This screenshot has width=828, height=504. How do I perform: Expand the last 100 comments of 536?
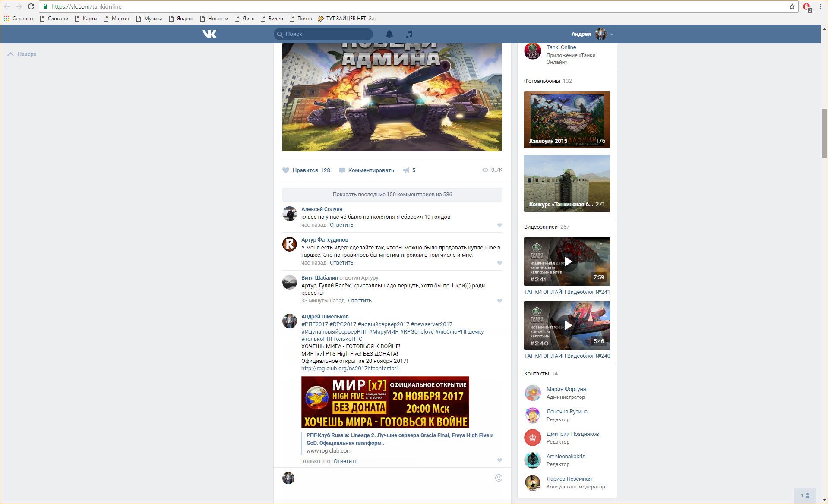pyautogui.click(x=392, y=195)
